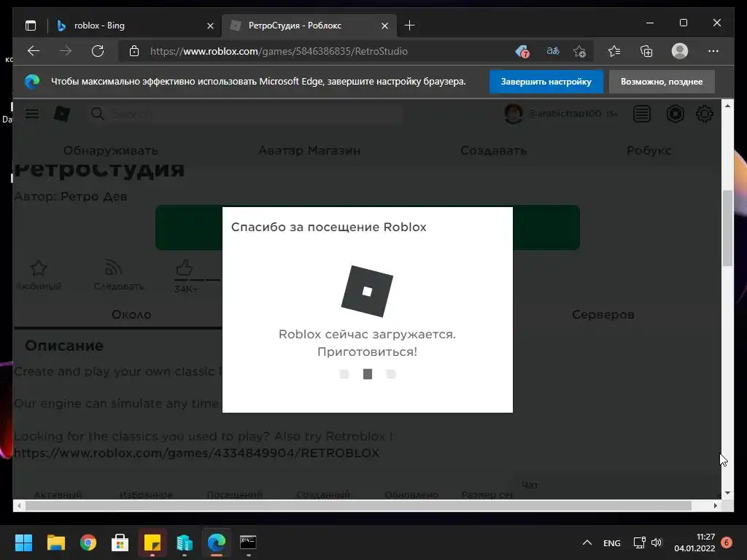Open notification center badge 6
The height and width of the screenshot is (560, 747).
[727, 542]
